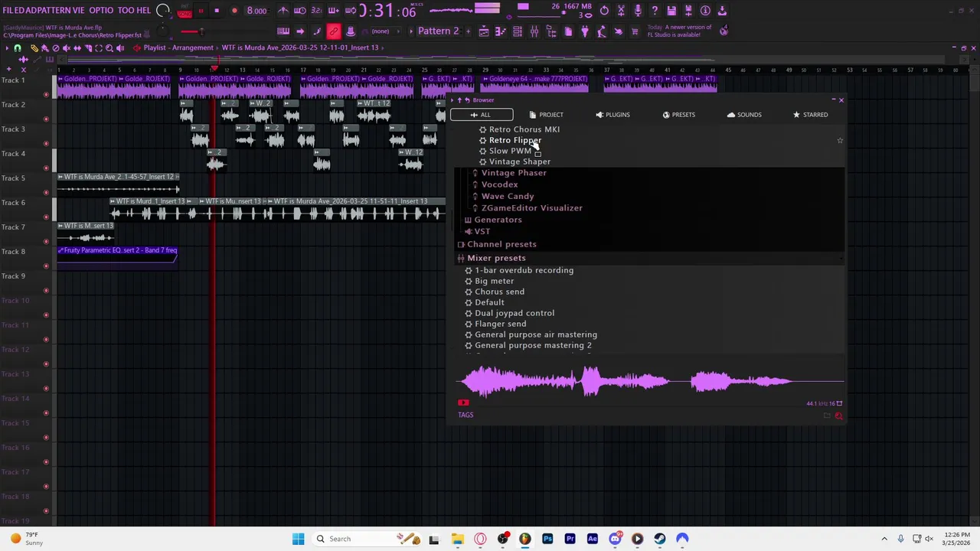This screenshot has width=980, height=551.
Task: Switch to the PLUGINS browser tab
Action: click(x=612, y=115)
